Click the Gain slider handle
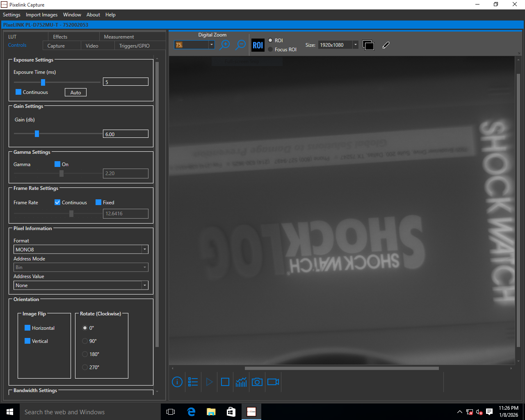Screen dimensions: 525x420 pos(37,133)
